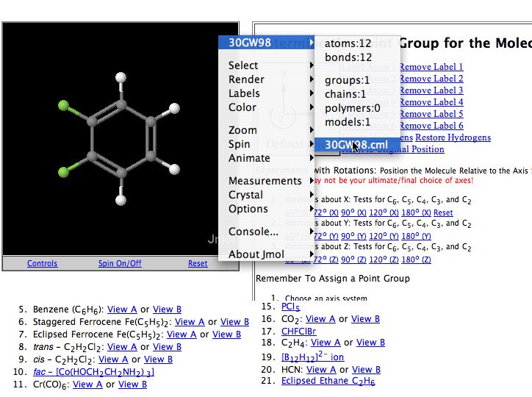Open the PCl5 molecule link

coord(291,307)
